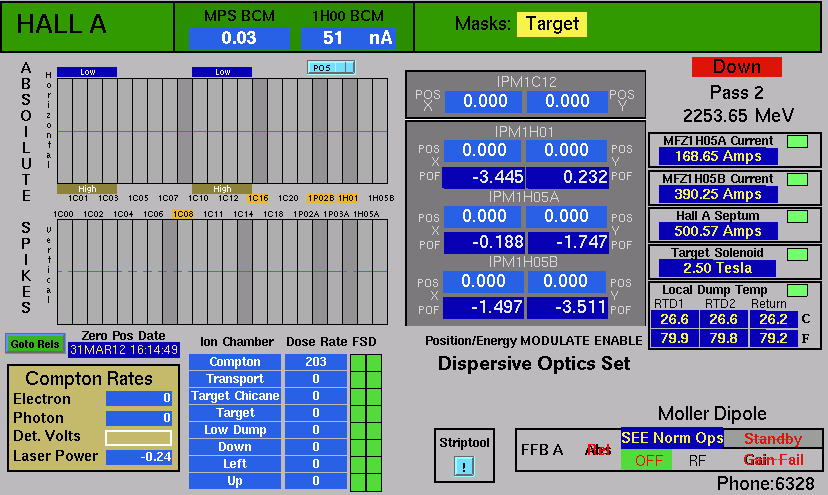Click the Standby status box
Viewport: 828px width, 495px height.
[x=773, y=438]
